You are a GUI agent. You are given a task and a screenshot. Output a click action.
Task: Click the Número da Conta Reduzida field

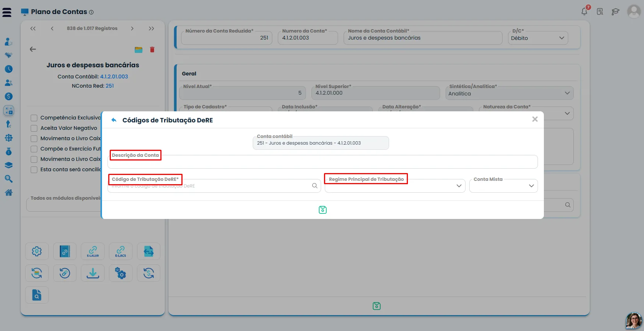[x=227, y=38]
